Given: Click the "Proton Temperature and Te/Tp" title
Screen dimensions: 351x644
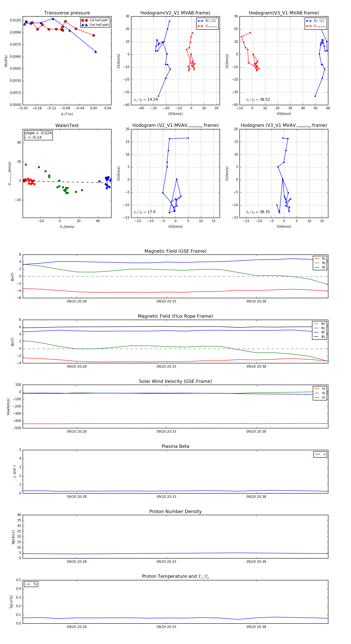Looking at the screenshot, I should (x=175, y=576).
